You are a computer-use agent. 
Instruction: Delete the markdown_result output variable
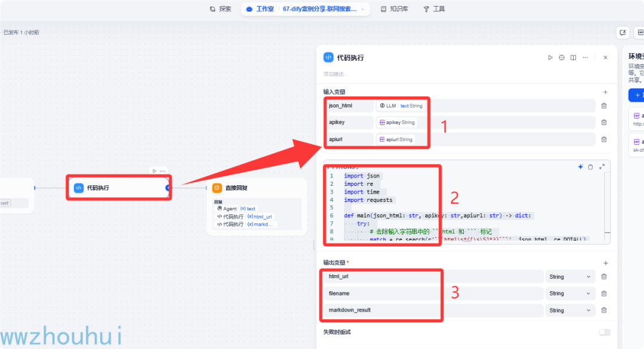coord(603,310)
